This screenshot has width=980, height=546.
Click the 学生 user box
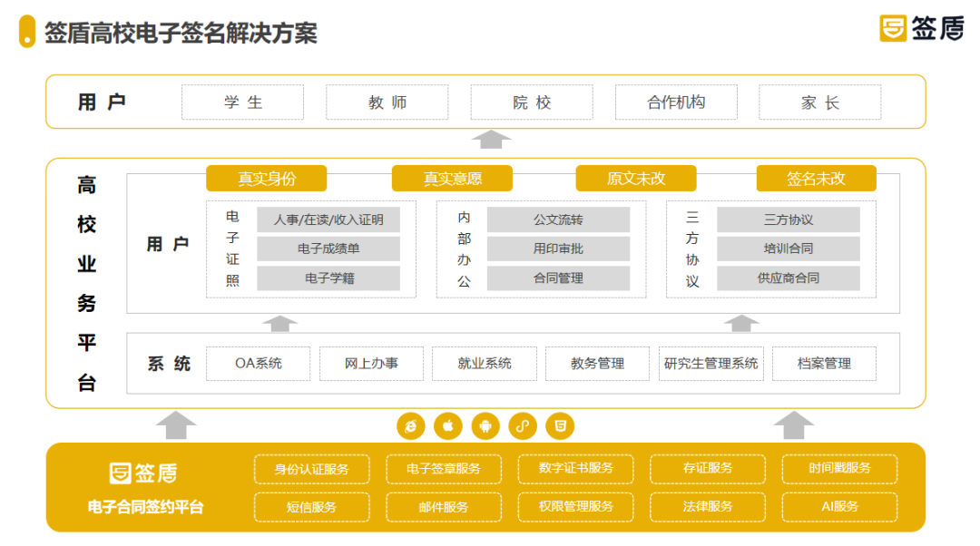pyautogui.click(x=243, y=102)
